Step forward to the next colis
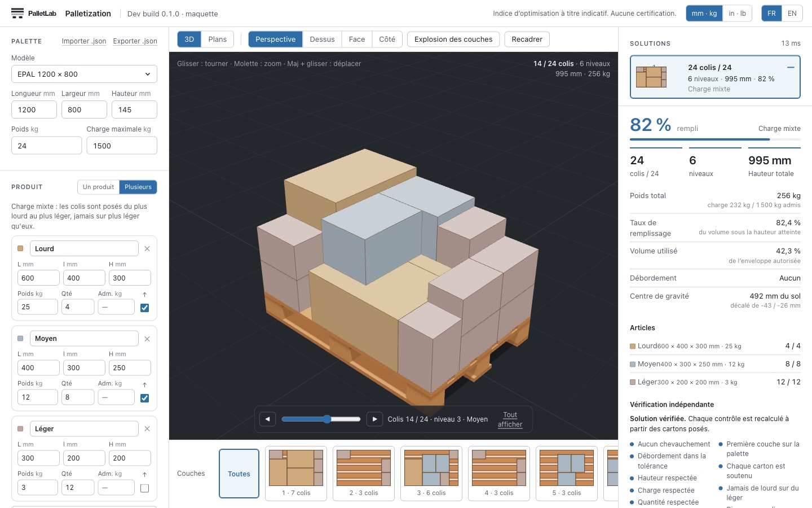The height and width of the screenshot is (508, 812). pyautogui.click(x=374, y=419)
